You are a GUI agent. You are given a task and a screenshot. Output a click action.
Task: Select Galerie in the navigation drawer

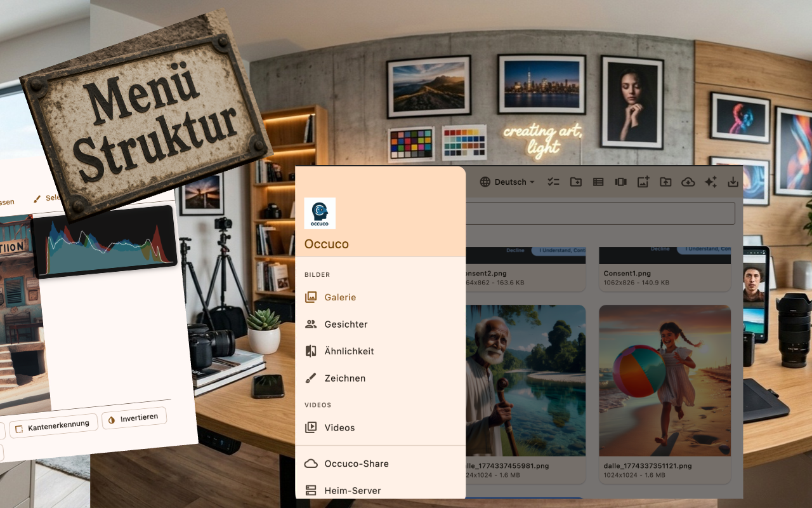point(381,297)
